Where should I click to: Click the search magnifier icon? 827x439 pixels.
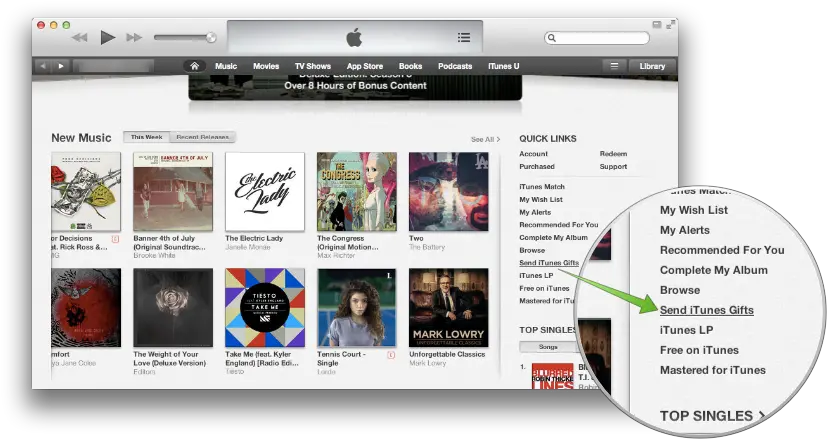click(552, 38)
